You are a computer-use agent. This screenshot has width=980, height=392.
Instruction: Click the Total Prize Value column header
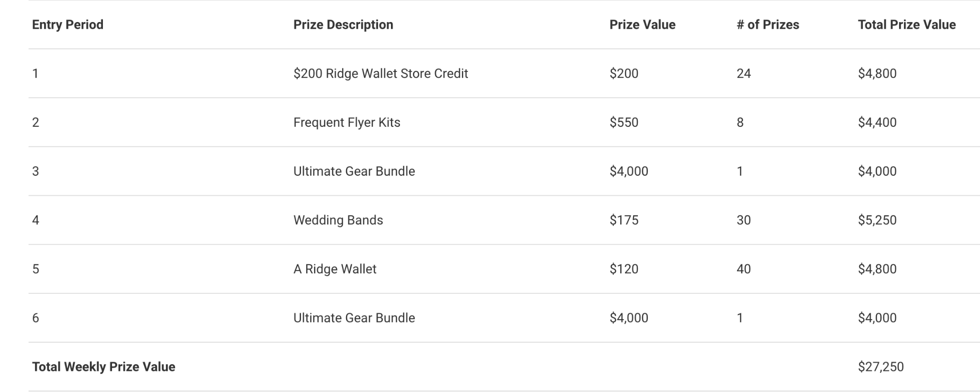coord(906,25)
